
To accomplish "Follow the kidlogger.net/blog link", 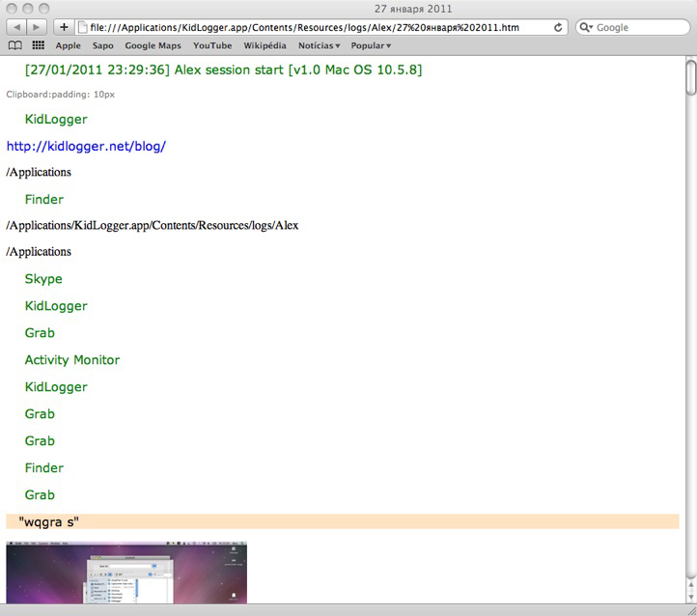I will coord(86,146).
